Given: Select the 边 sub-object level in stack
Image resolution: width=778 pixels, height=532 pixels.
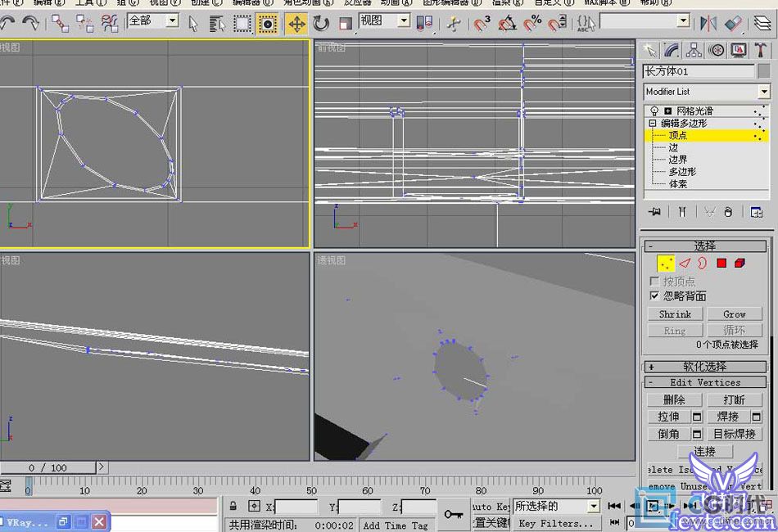Looking at the screenshot, I should point(673,147).
